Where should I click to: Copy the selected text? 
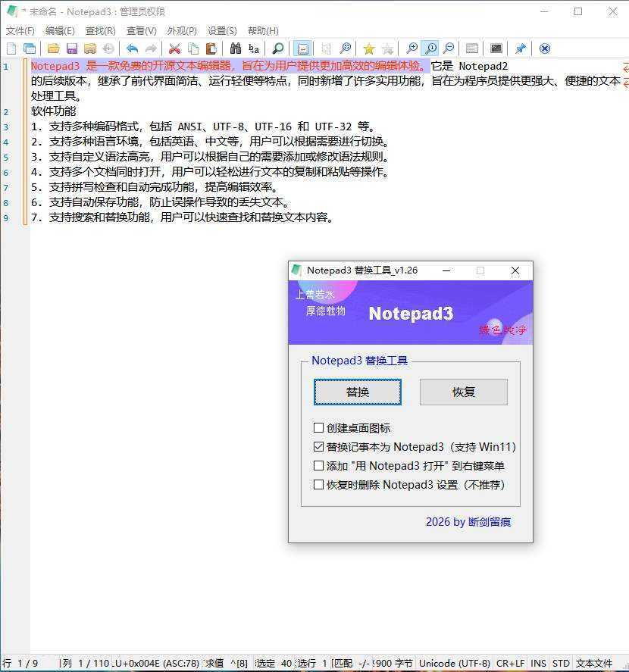(193, 48)
